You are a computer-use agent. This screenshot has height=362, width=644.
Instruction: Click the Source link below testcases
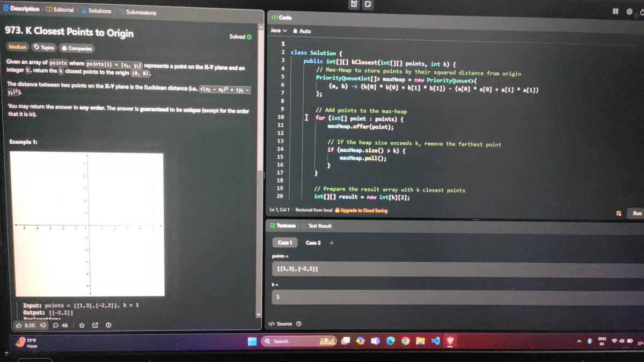(281, 323)
